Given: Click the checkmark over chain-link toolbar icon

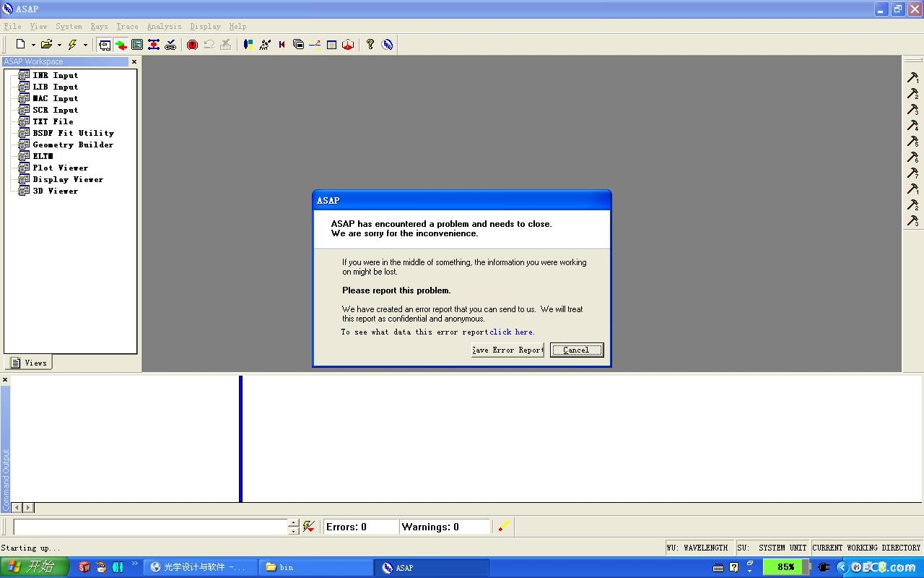Looking at the screenshot, I should click(x=170, y=45).
